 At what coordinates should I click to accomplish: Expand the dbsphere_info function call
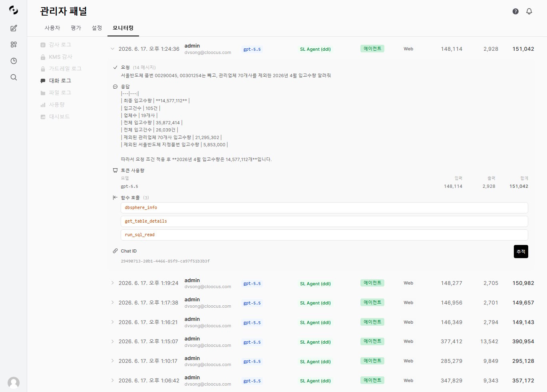[324, 208]
